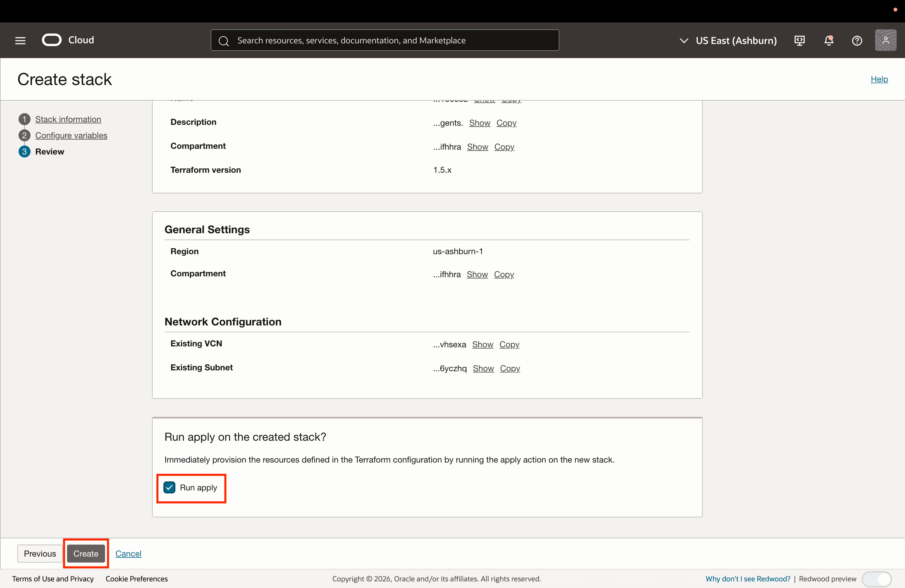Click the search magnifier icon
This screenshot has width=905, height=588.
click(x=224, y=40)
